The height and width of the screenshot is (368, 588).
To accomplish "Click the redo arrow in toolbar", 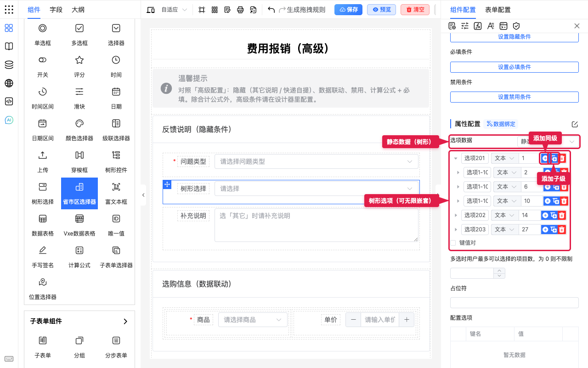I will 283,10.
